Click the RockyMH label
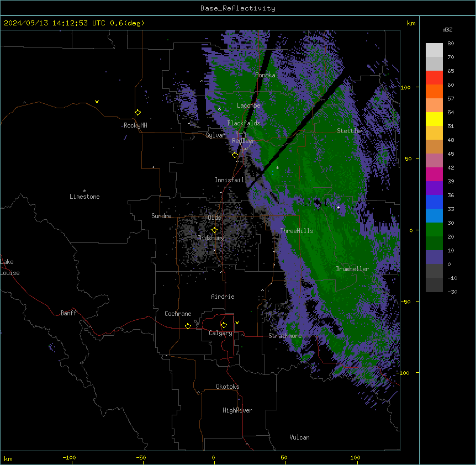Image resolution: width=476 pixels, height=465 pixels. point(135,125)
